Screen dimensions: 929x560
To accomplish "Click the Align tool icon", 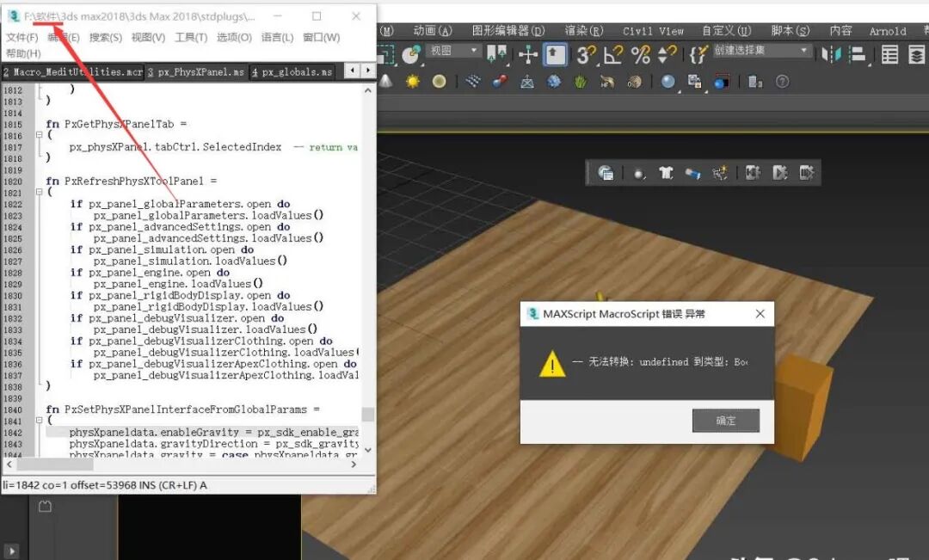I will point(858,55).
